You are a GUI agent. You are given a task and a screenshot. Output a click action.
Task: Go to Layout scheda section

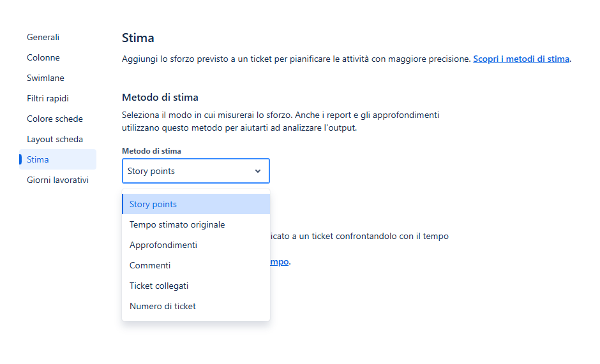(x=55, y=139)
